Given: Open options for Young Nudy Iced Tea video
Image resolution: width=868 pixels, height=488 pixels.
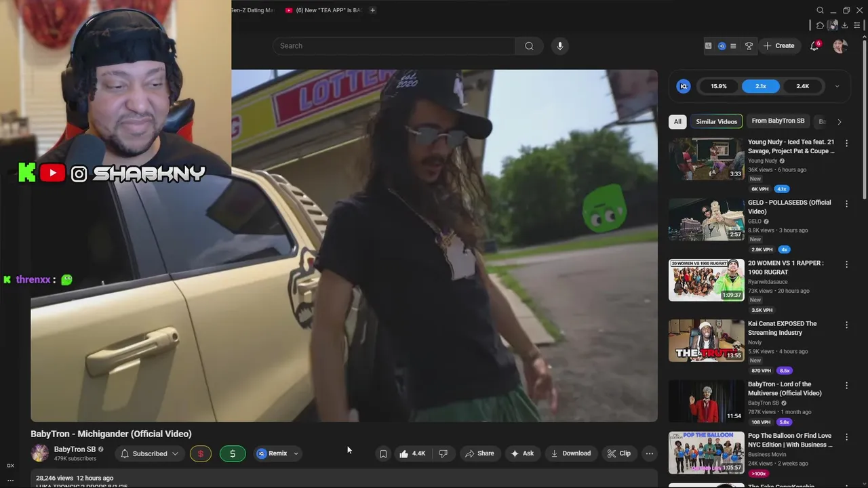Looking at the screenshot, I should coord(846,143).
